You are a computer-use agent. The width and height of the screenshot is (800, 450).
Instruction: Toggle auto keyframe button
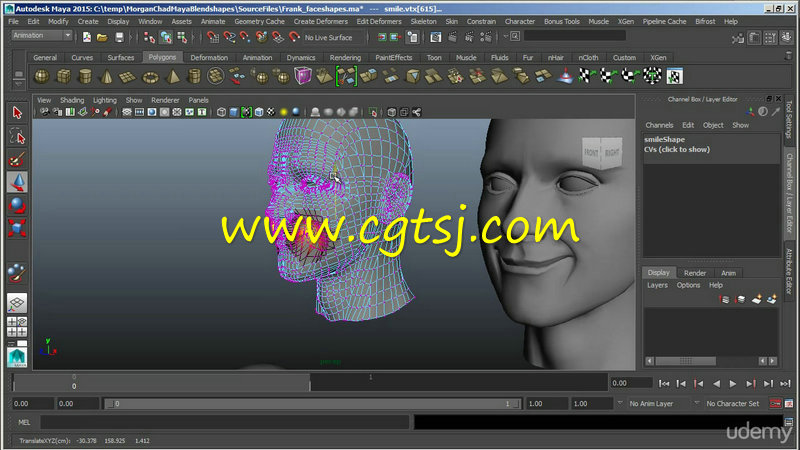click(x=775, y=404)
